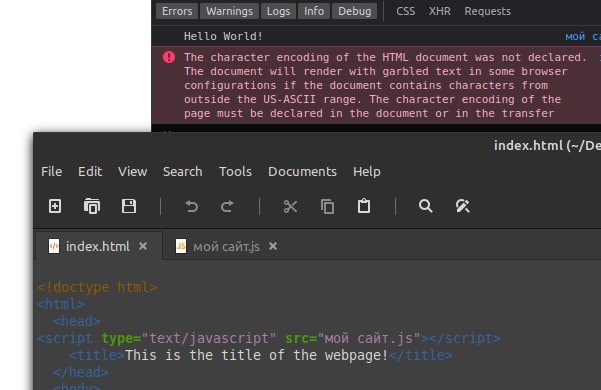Viewport: 601px width, 390px height.
Task: Toggle the Warnings console filter
Action: 230,11
